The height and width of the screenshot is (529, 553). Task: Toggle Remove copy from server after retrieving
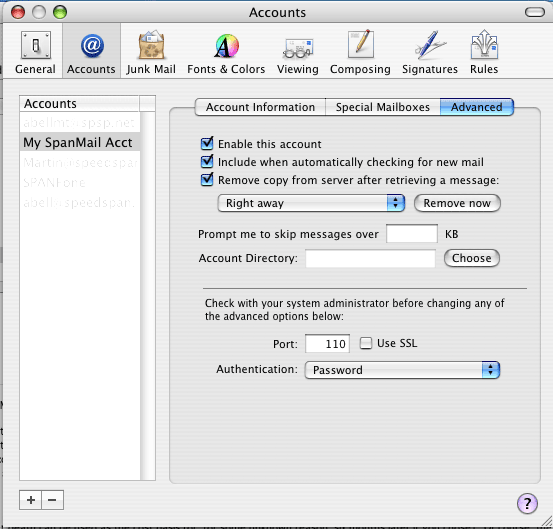pos(207,179)
